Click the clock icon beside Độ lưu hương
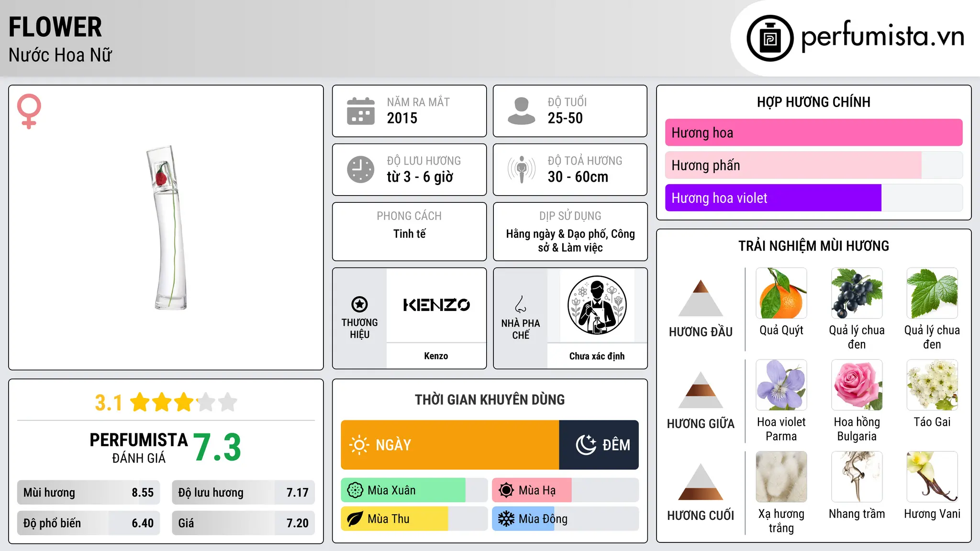This screenshot has height=551, width=980. [361, 169]
